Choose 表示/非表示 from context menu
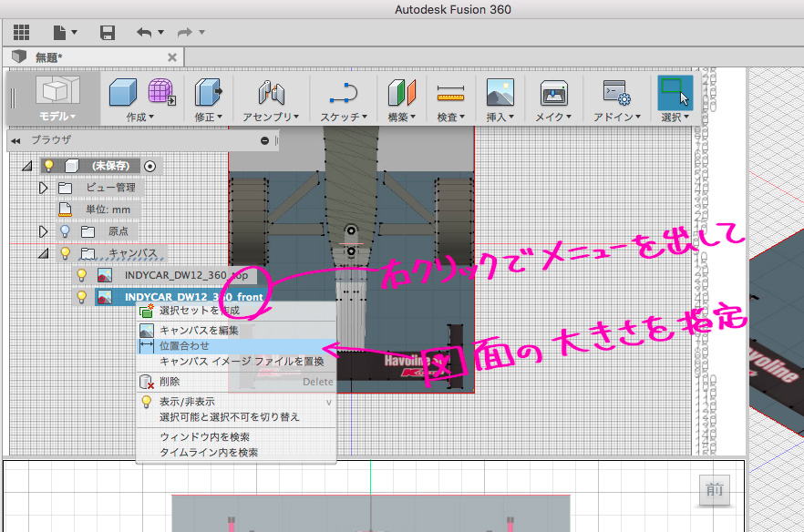The width and height of the screenshot is (804, 532). click(x=236, y=402)
